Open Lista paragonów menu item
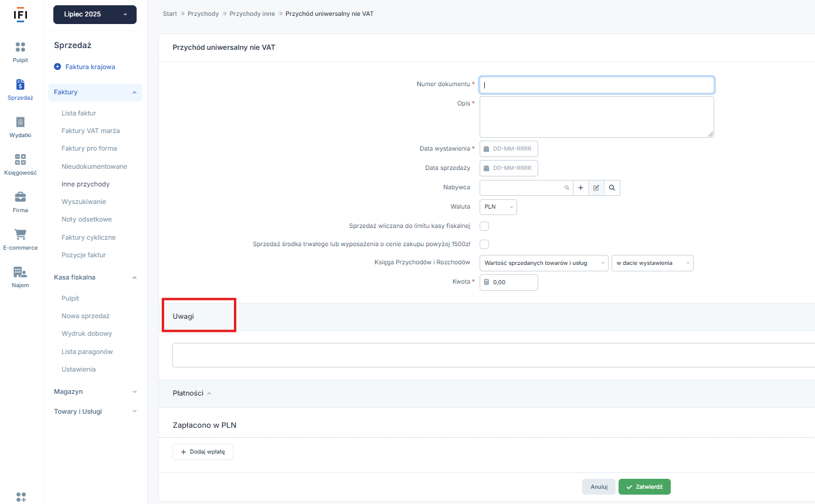 [87, 352]
